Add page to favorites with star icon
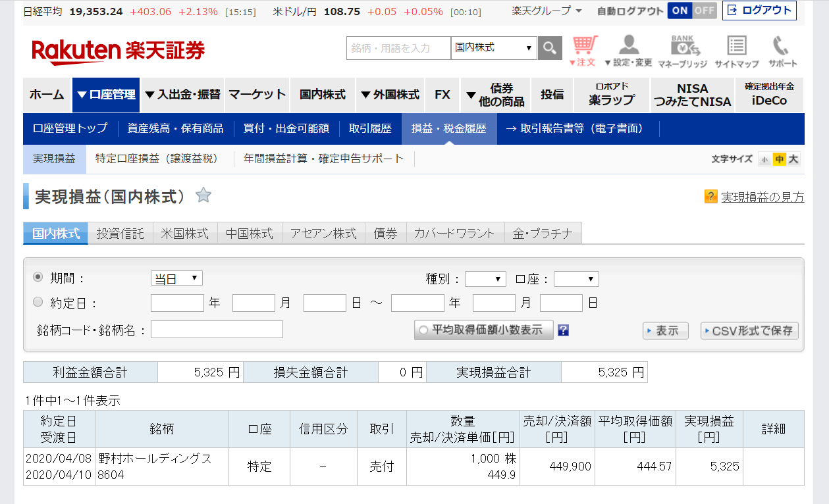 [x=203, y=195]
